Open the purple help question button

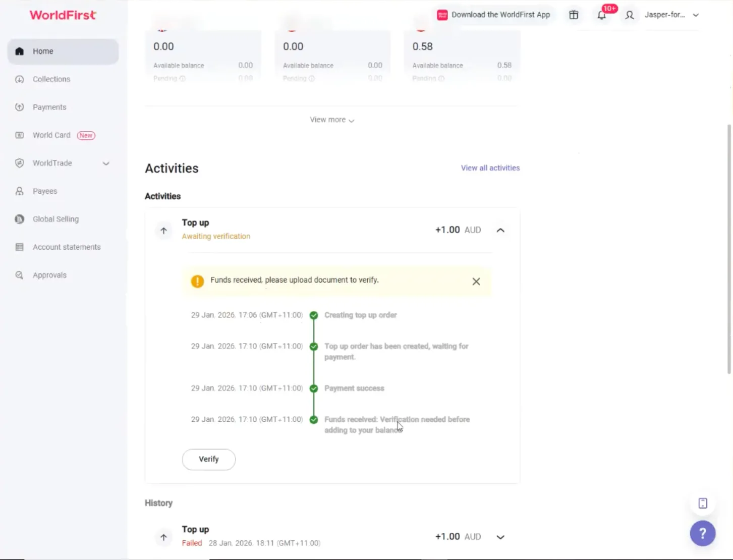pyautogui.click(x=702, y=533)
